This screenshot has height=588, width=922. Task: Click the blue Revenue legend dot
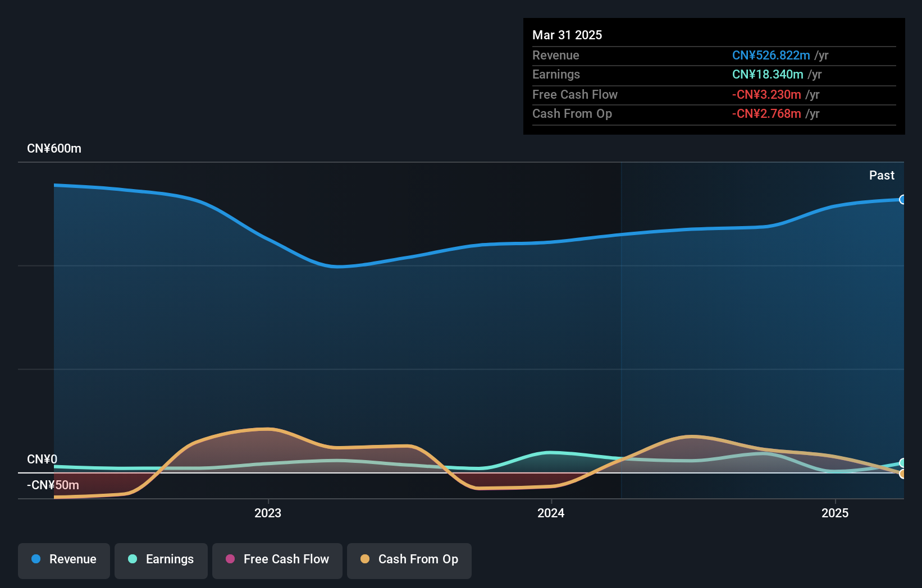click(36, 559)
